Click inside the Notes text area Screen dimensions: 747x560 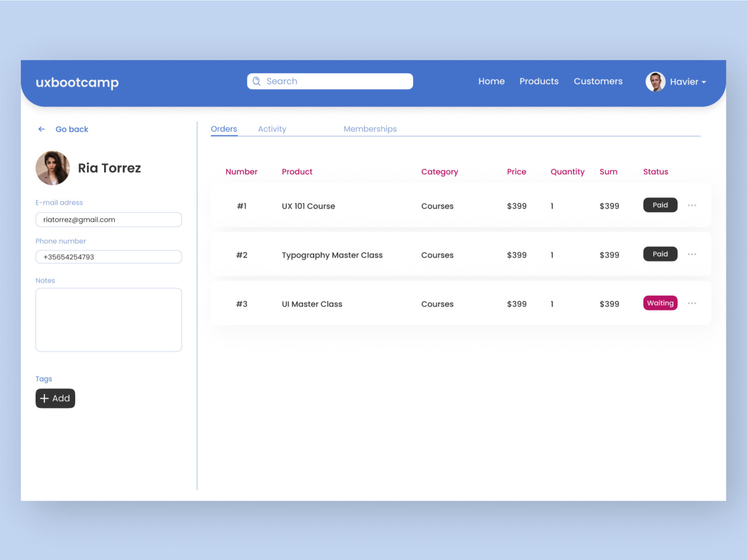108,320
